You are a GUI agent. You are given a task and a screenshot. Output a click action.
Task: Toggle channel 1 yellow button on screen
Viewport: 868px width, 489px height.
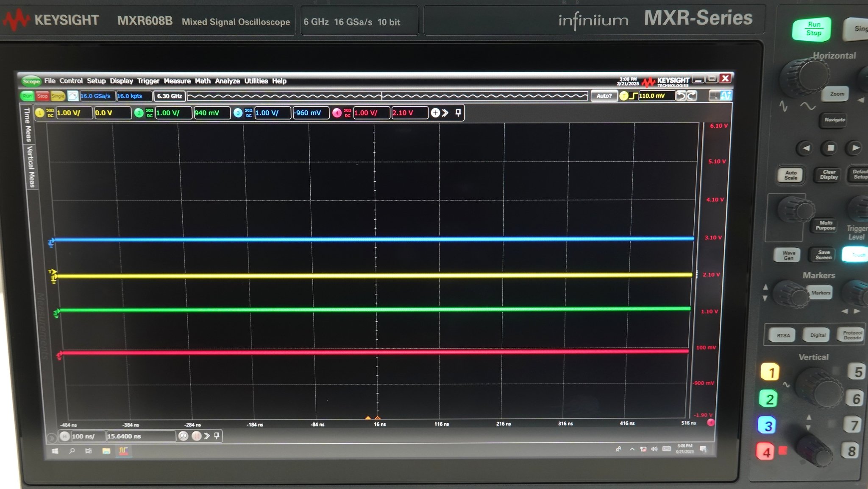coord(40,113)
